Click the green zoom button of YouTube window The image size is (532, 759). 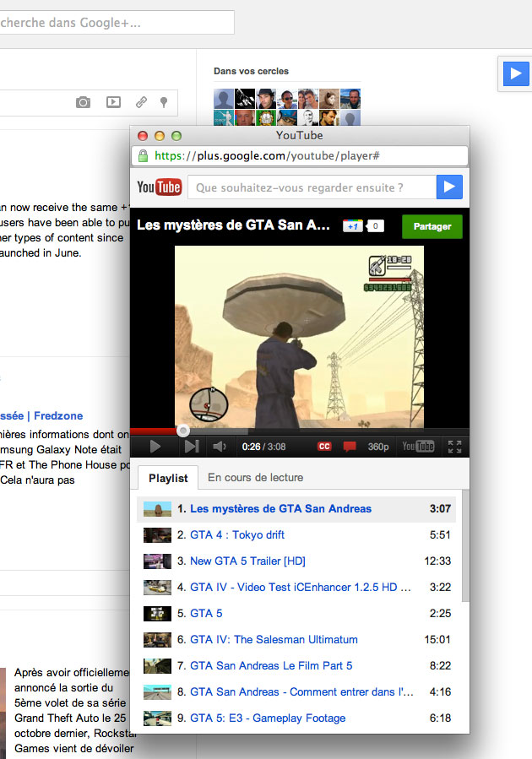point(176,136)
